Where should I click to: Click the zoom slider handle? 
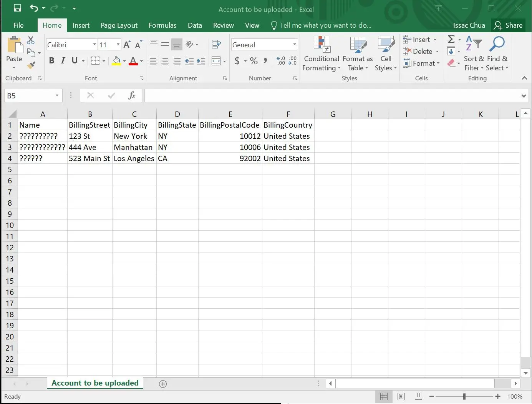pos(464,396)
